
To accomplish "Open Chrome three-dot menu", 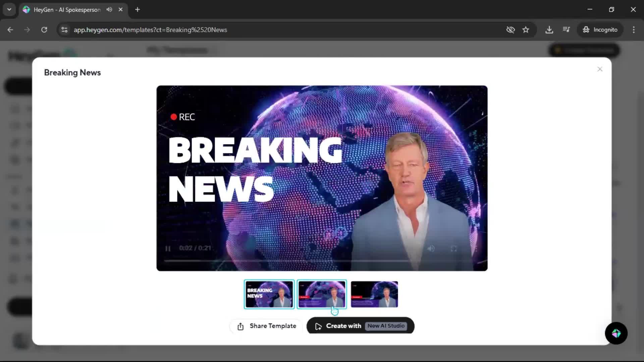I will [634, 29].
